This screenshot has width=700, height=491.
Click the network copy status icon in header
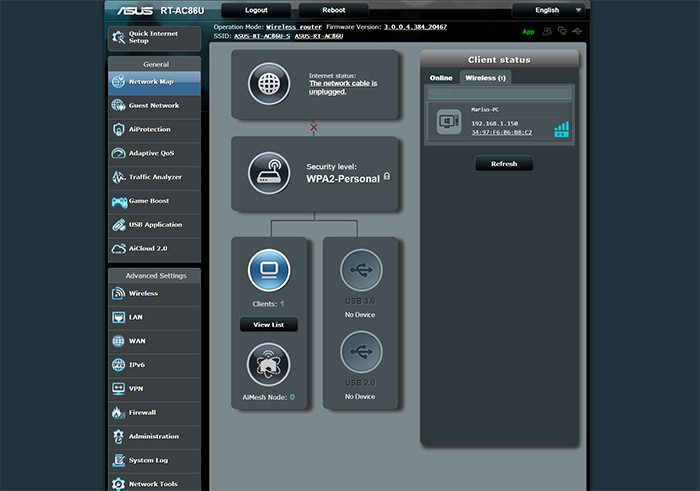(x=562, y=31)
